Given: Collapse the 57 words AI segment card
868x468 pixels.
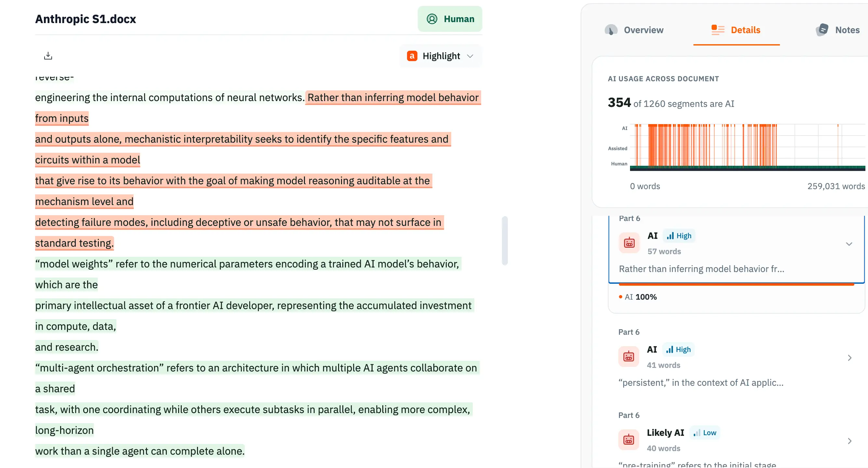Looking at the screenshot, I should (849, 244).
